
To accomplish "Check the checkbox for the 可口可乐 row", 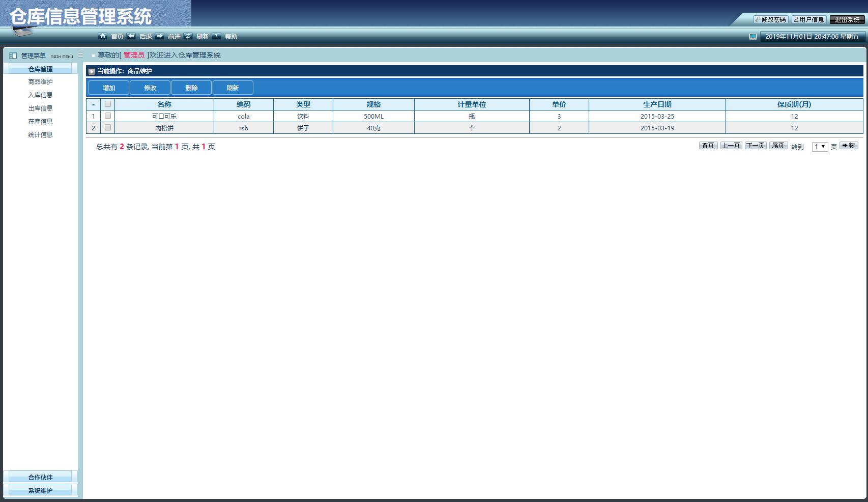I will (108, 116).
